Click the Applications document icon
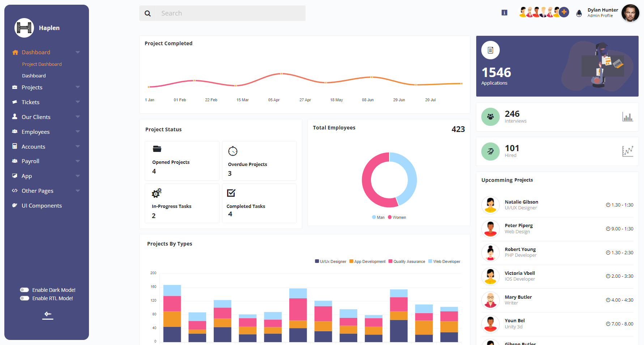This screenshot has height=345, width=644. pyautogui.click(x=490, y=50)
